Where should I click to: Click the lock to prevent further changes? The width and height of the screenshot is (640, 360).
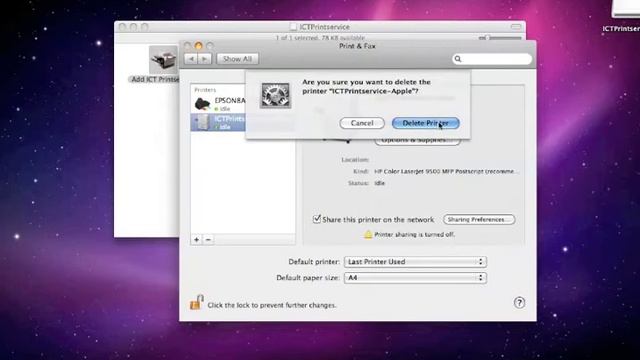pos(196,303)
